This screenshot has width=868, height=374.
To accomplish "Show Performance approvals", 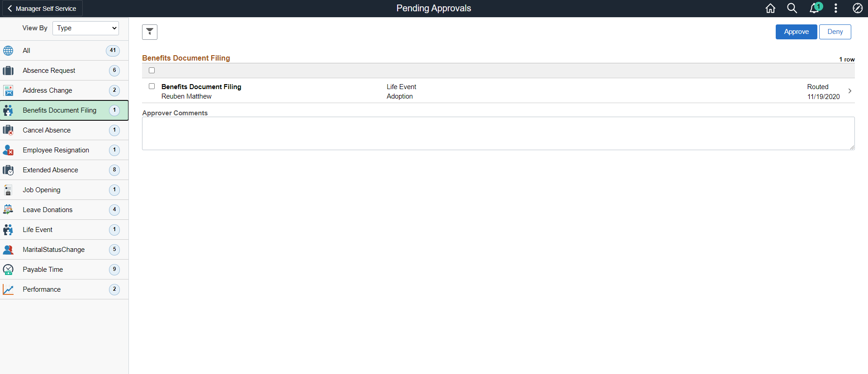I will pyautogui.click(x=64, y=289).
